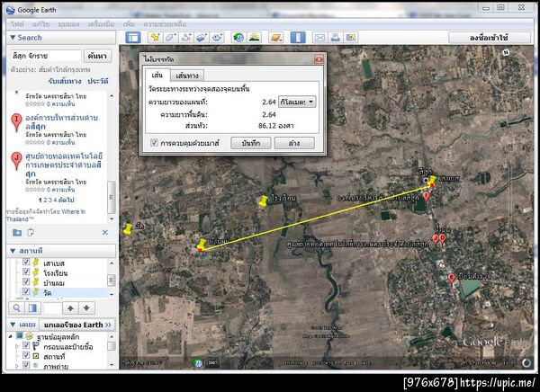The height and width of the screenshot is (392, 540).
Task: Collapse the ฐานข้อมูลหลัก tree node
Action: click(10, 336)
